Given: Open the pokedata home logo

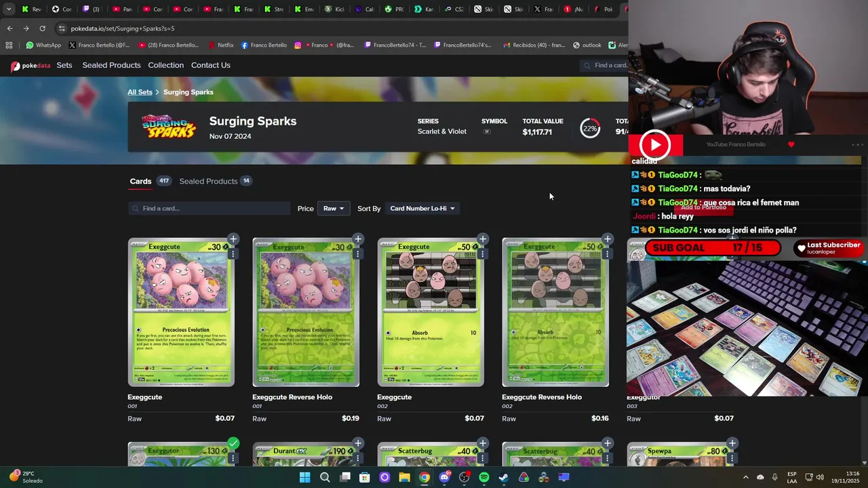Looking at the screenshot, I should click(31, 66).
